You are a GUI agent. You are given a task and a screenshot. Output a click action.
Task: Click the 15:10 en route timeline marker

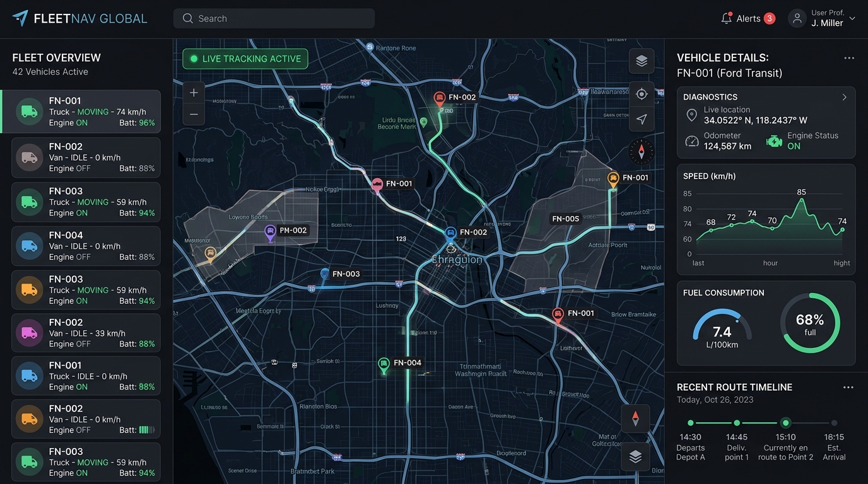(x=785, y=423)
